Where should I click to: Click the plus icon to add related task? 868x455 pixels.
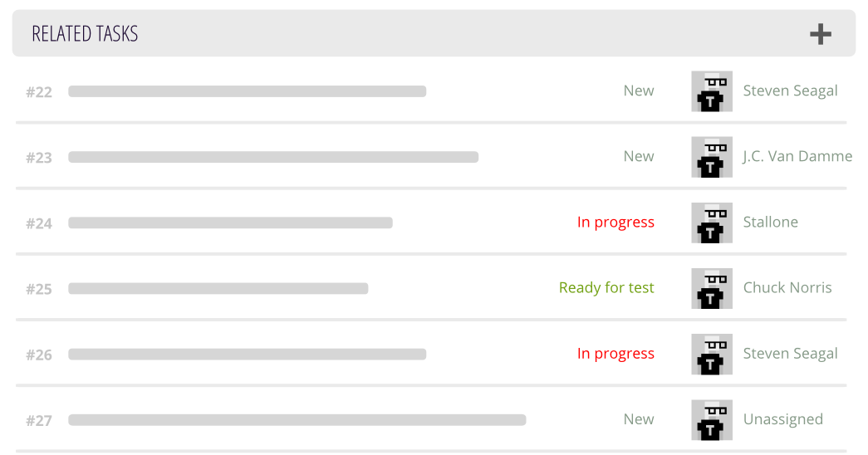point(820,34)
